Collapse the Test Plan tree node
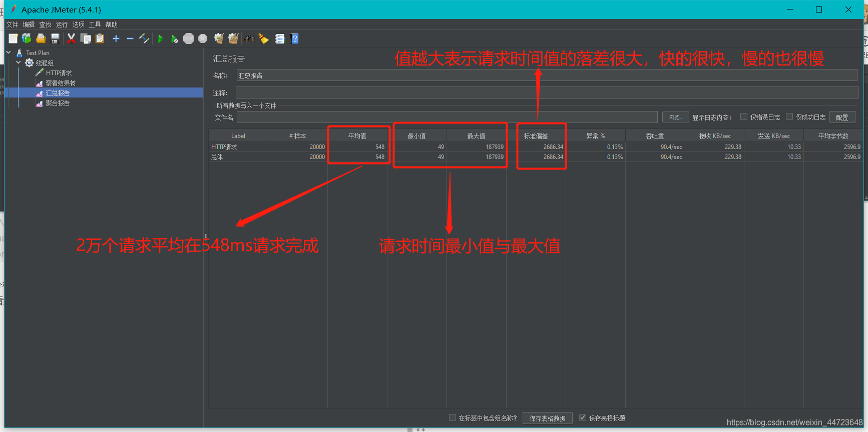The height and width of the screenshot is (432, 868). tap(9, 52)
